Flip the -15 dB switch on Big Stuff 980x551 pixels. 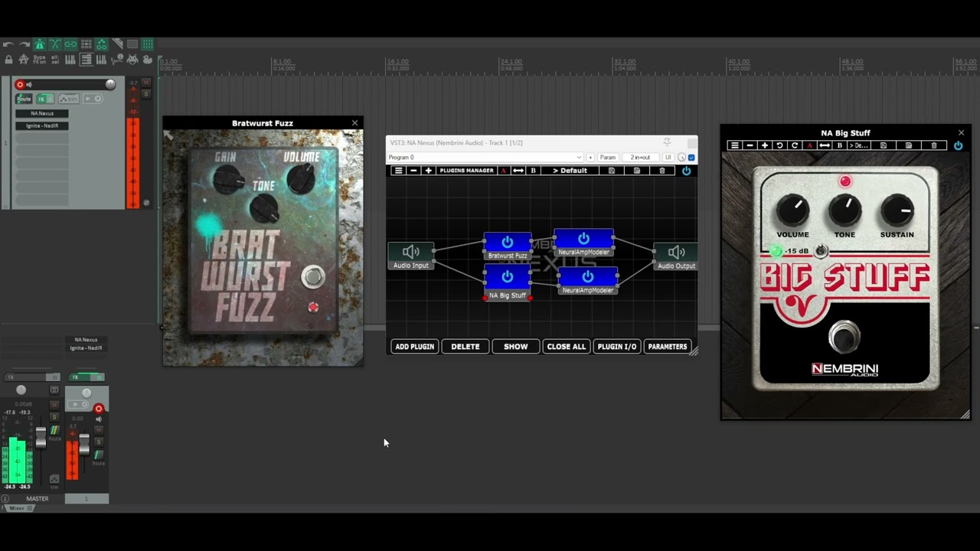pos(821,251)
